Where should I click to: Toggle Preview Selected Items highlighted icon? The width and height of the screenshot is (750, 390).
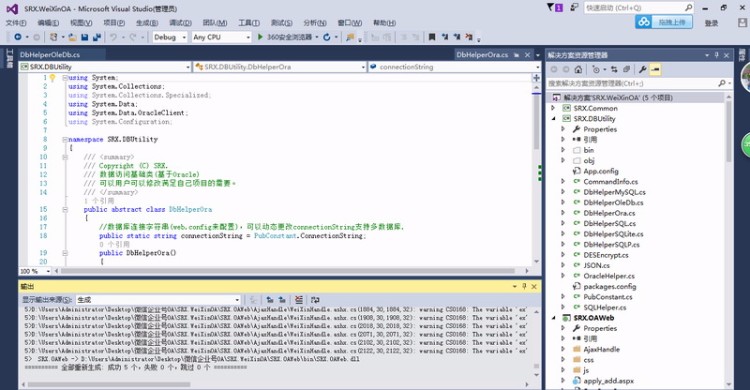coord(655,69)
